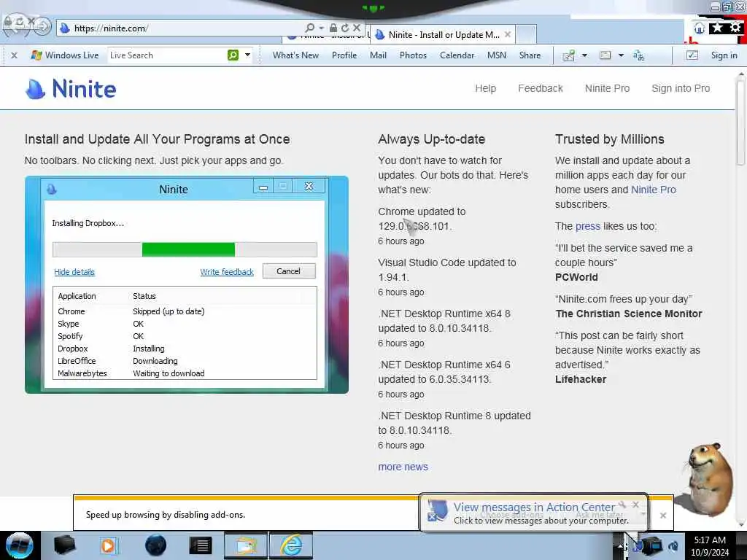Click the security lock icon in address bar
This screenshot has width=747, height=560.
333,28
